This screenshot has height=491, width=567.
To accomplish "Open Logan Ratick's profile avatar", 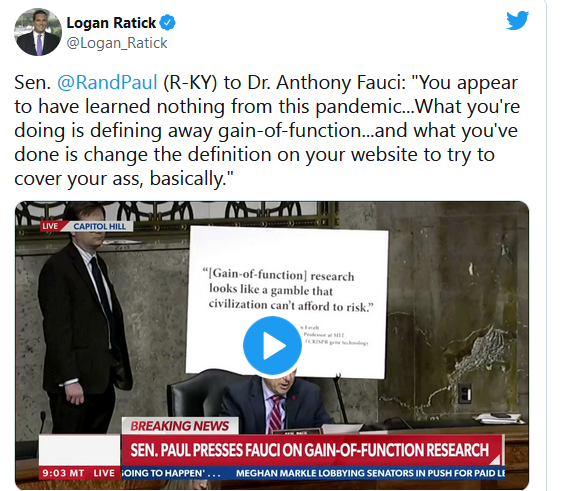I will [38, 32].
